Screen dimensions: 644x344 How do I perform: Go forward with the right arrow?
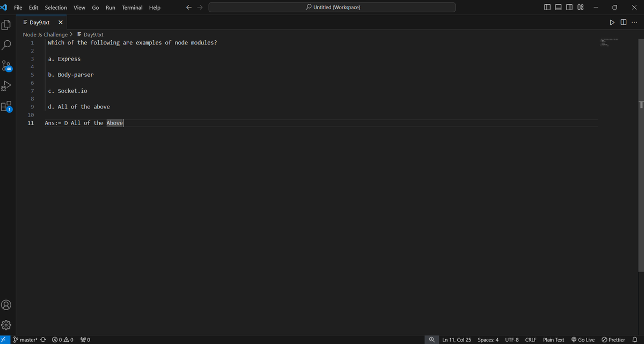[x=200, y=8]
